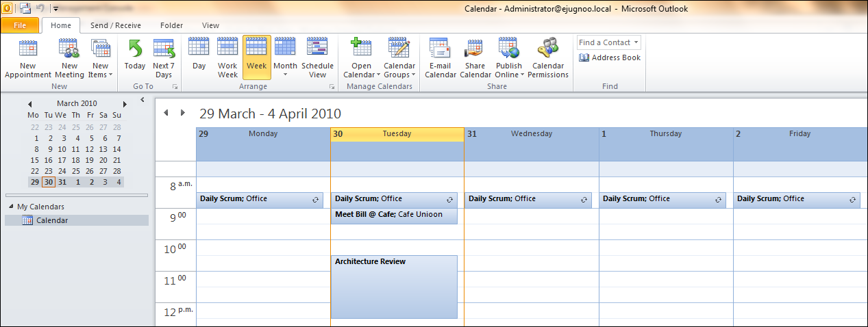The image size is (868, 327).
Task: Select the Architecture Review appointment
Action: pyautogui.click(x=394, y=287)
